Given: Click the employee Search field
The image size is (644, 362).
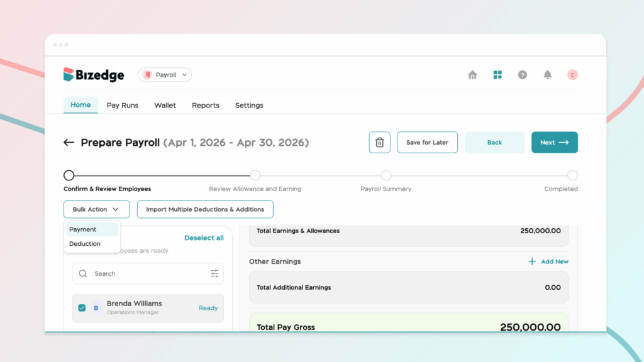Looking at the screenshot, I should coord(148,273).
